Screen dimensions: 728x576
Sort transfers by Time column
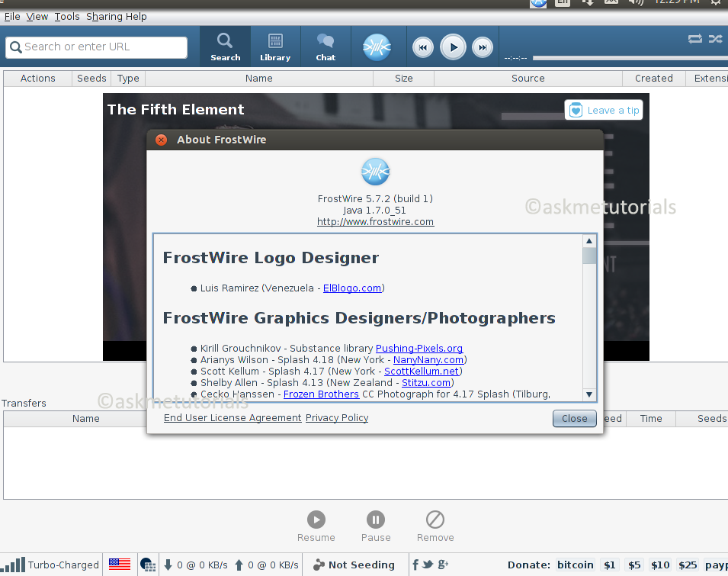point(651,419)
